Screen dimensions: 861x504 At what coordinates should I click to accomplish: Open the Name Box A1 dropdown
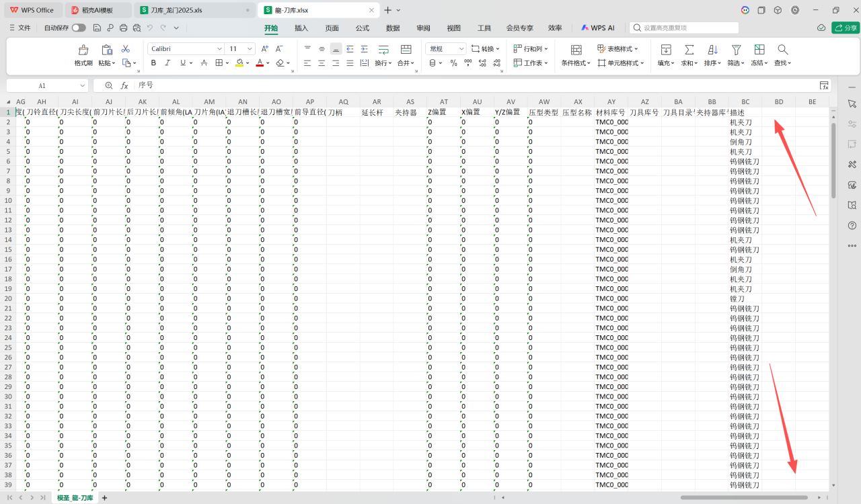coord(83,85)
